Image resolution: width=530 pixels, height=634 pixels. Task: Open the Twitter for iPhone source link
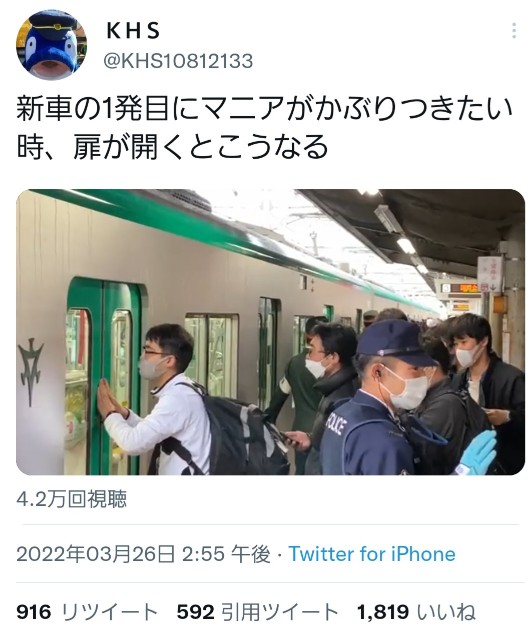(x=372, y=554)
